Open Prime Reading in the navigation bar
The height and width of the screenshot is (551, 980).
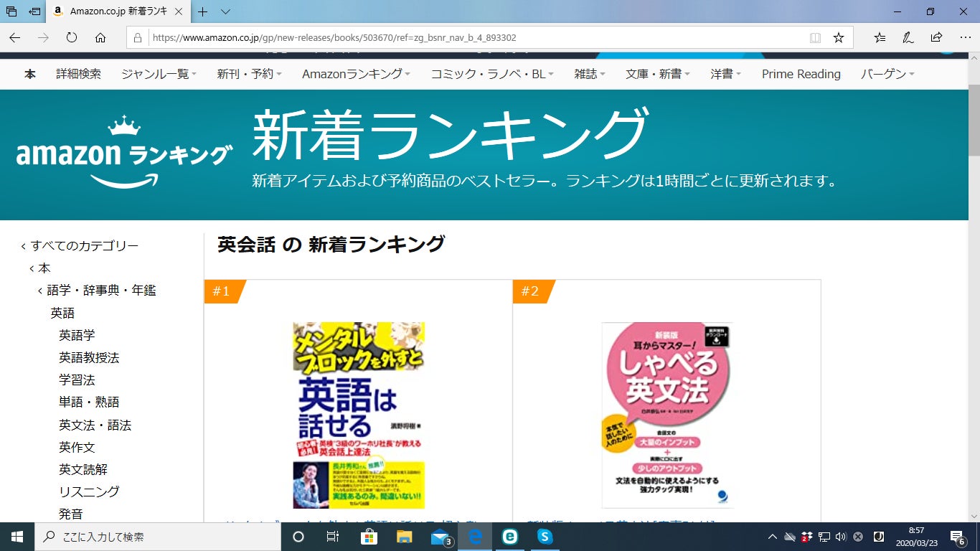[801, 74]
